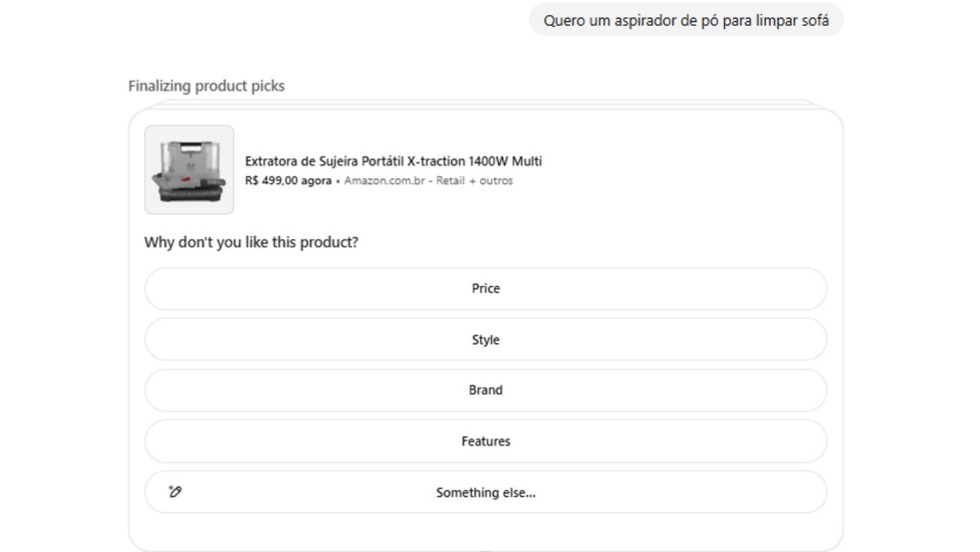Choose the Something else… option label

[486, 492]
